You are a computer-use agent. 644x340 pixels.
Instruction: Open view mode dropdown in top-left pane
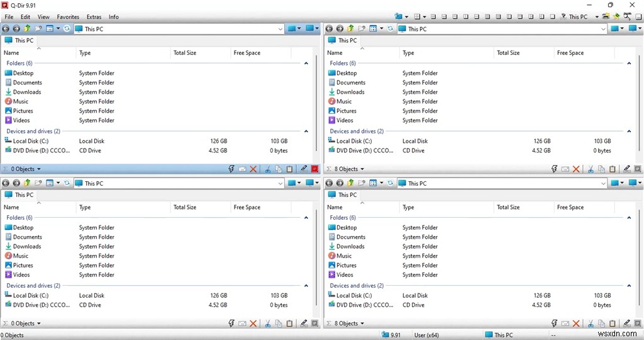(58, 29)
